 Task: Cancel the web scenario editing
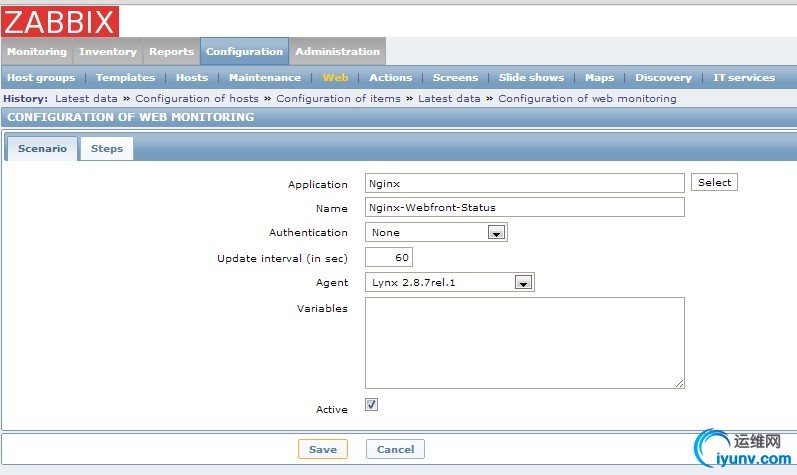395,449
